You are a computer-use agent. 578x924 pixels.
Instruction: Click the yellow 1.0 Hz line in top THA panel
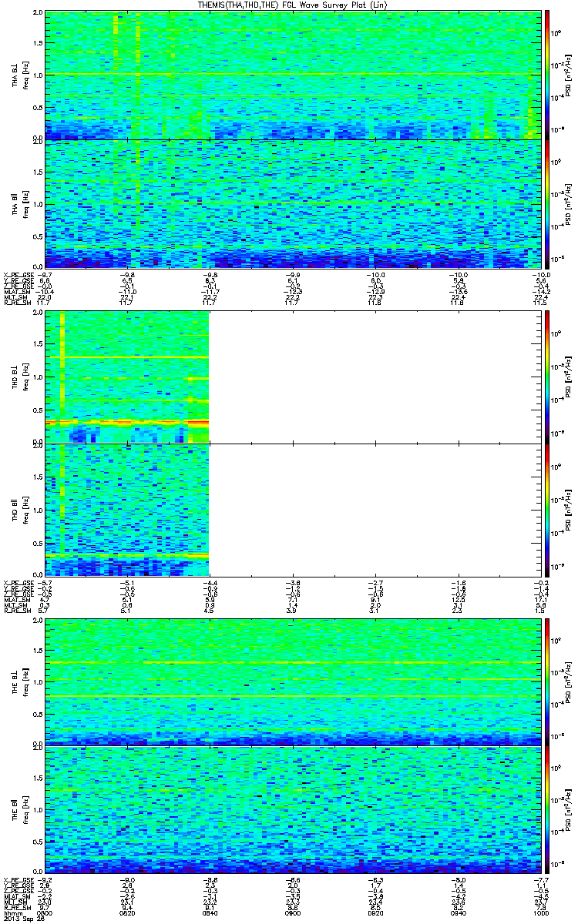pyautogui.click(x=293, y=75)
